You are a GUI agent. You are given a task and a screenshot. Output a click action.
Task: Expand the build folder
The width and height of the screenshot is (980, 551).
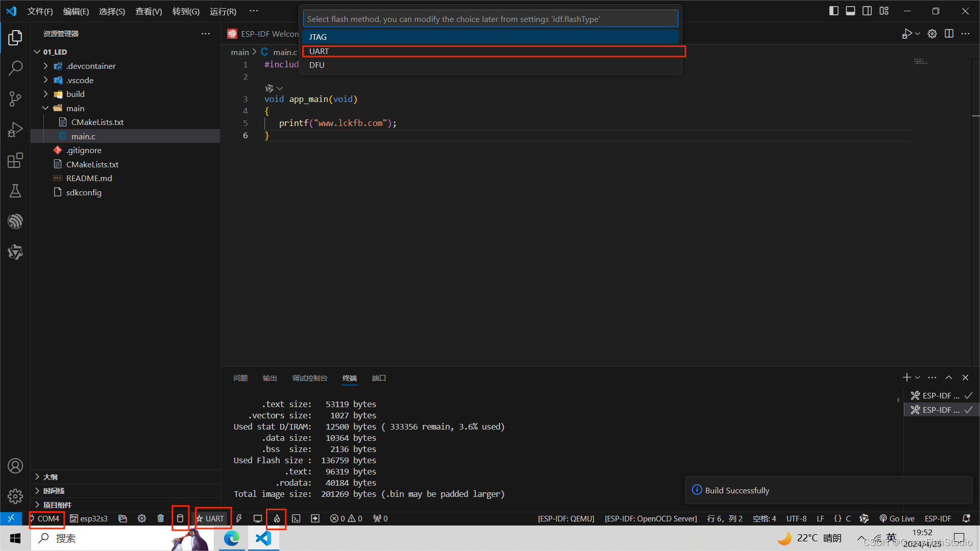click(75, 94)
